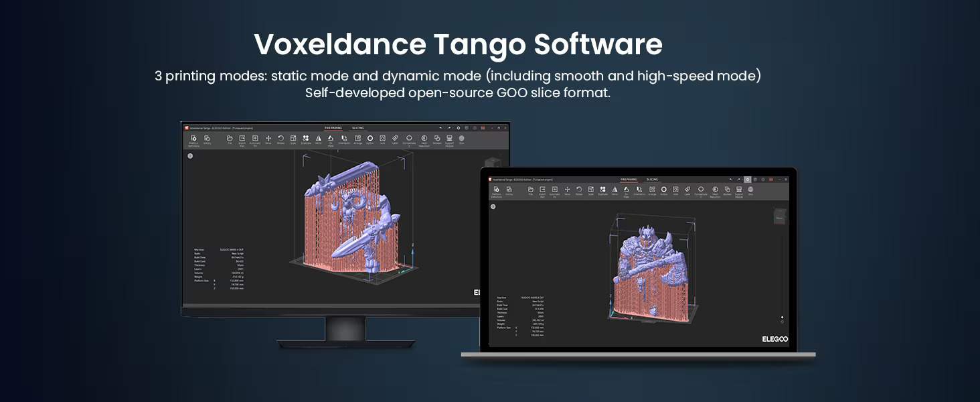Screen dimensions: 980x402
Task: Open Orientation on the monitor screen toolbar
Action: [x=344, y=139]
